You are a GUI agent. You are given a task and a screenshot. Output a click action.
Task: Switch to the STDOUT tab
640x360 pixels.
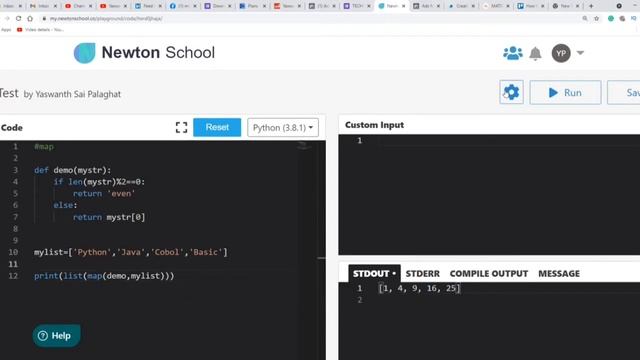click(374, 273)
